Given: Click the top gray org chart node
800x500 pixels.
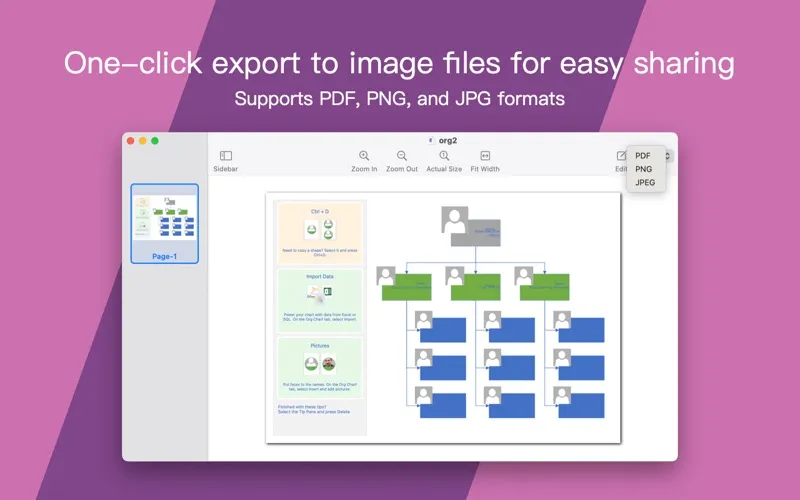Looking at the screenshot, I should point(476,233).
